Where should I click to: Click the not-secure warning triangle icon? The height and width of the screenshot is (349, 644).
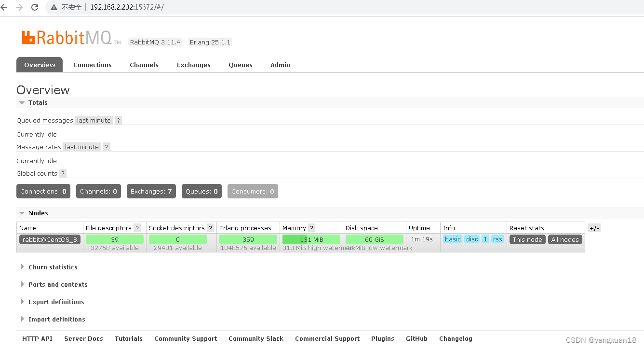click(54, 8)
